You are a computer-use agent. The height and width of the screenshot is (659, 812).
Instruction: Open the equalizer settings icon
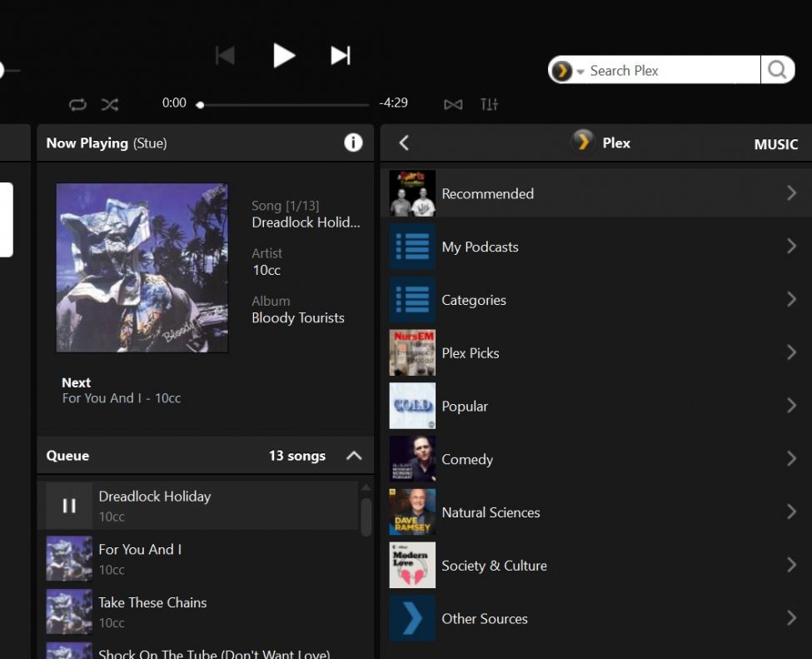click(490, 104)
